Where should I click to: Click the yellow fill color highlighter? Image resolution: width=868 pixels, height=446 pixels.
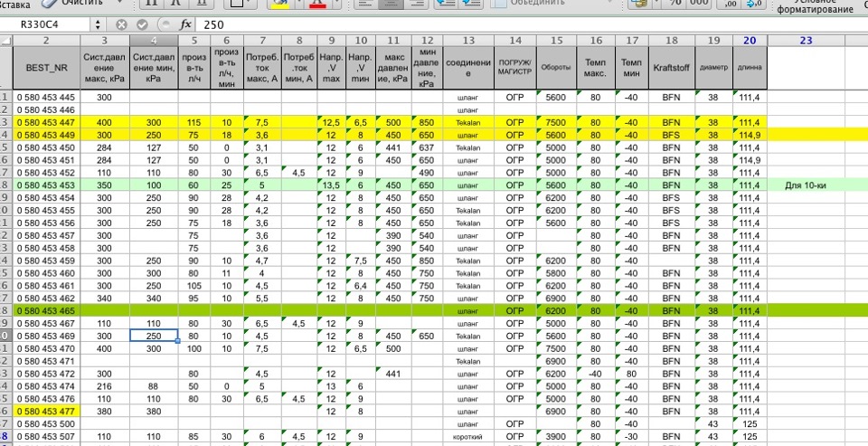281,4
